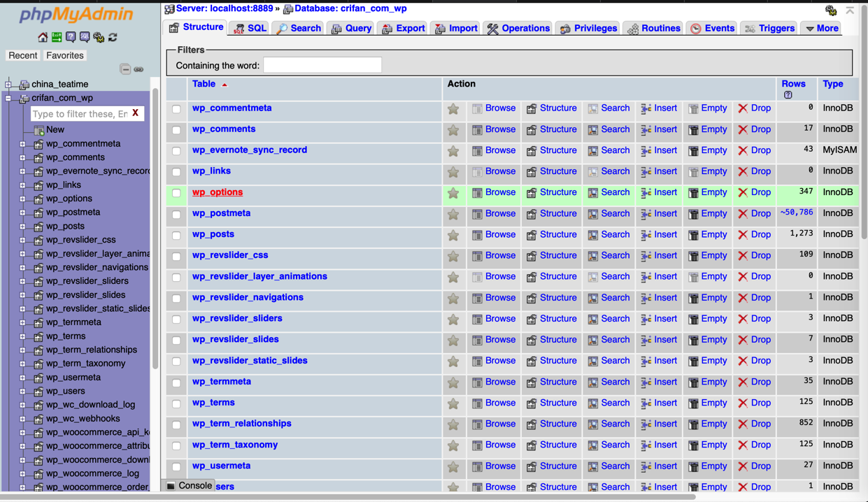Click china_teatime database icon in tree
The image size is (868, 502).
pos(24,85)
